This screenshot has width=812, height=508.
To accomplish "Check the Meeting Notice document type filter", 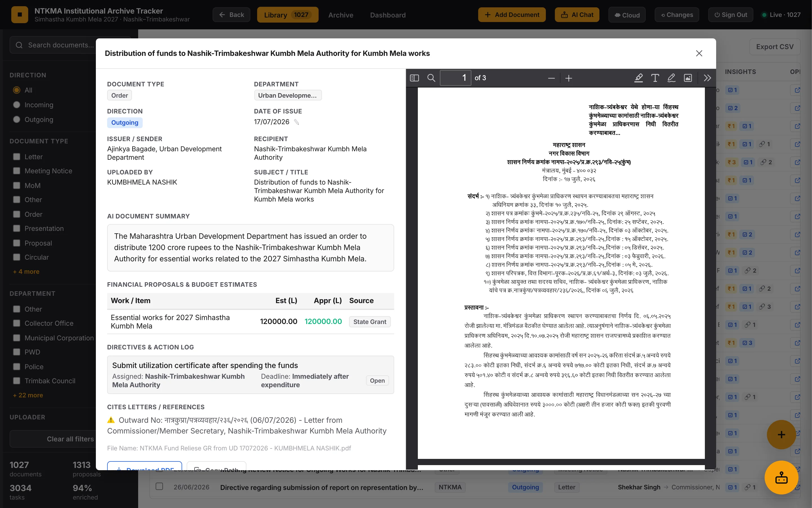I will tap(16, 171).
